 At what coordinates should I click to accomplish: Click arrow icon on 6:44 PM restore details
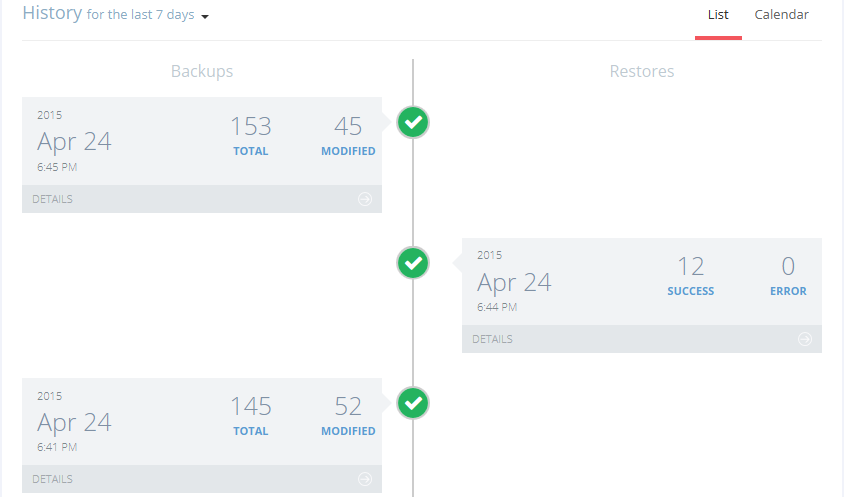pyautogui.click(x=805, y=339)
